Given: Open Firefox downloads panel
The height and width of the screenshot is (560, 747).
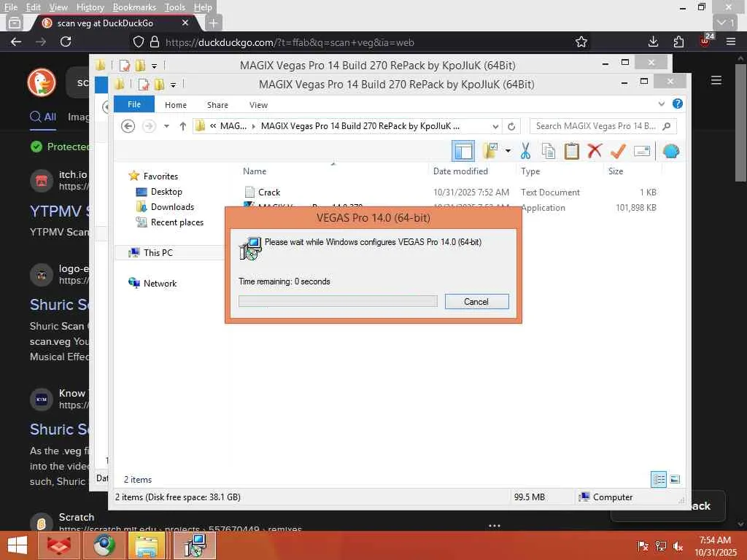Looking at the screenshot, I should (654, 42).
